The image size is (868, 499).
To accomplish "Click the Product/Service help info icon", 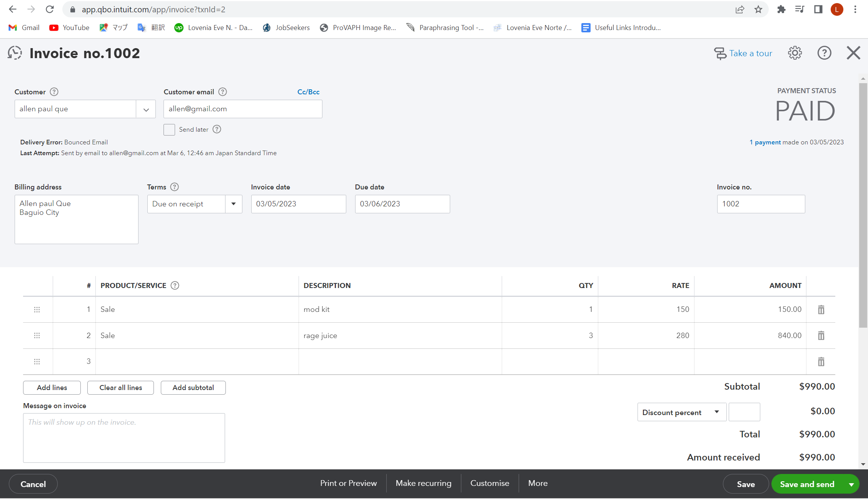I will click(175, 286).
